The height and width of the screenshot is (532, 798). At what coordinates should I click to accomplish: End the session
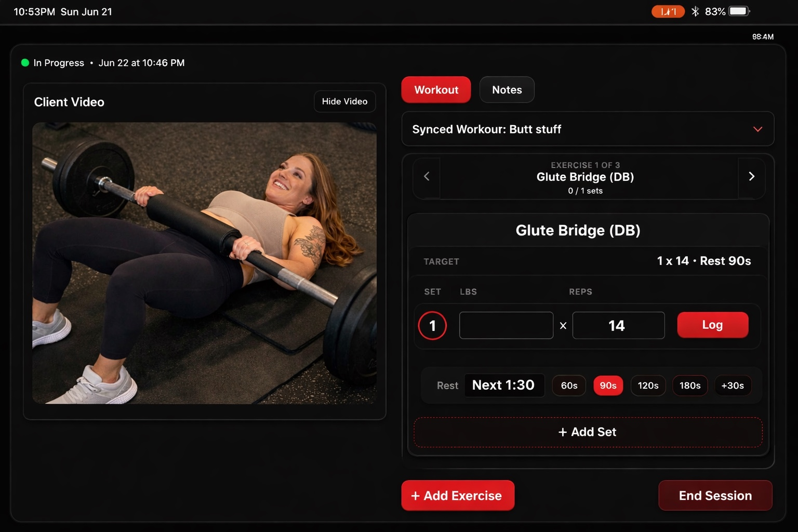715,495
